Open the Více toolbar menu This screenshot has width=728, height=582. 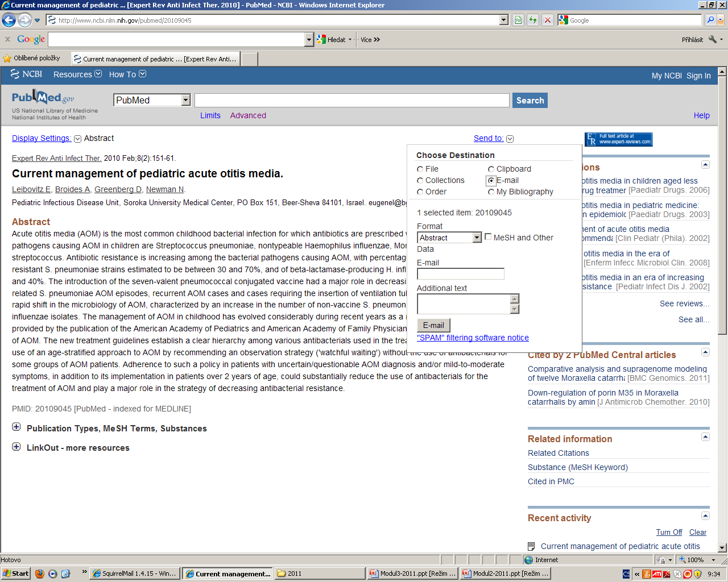370,40
